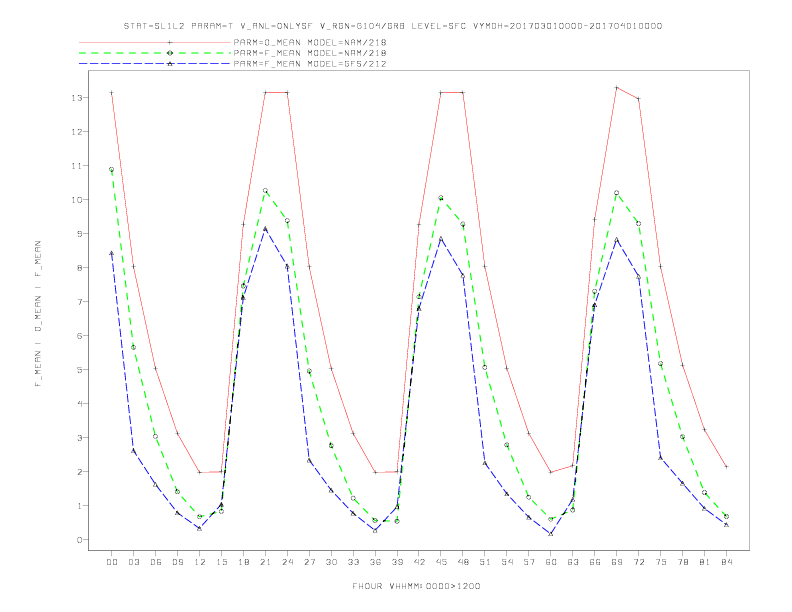792x612 pixels.
Task: Click y-axis tick label 12
Action: 77,132
